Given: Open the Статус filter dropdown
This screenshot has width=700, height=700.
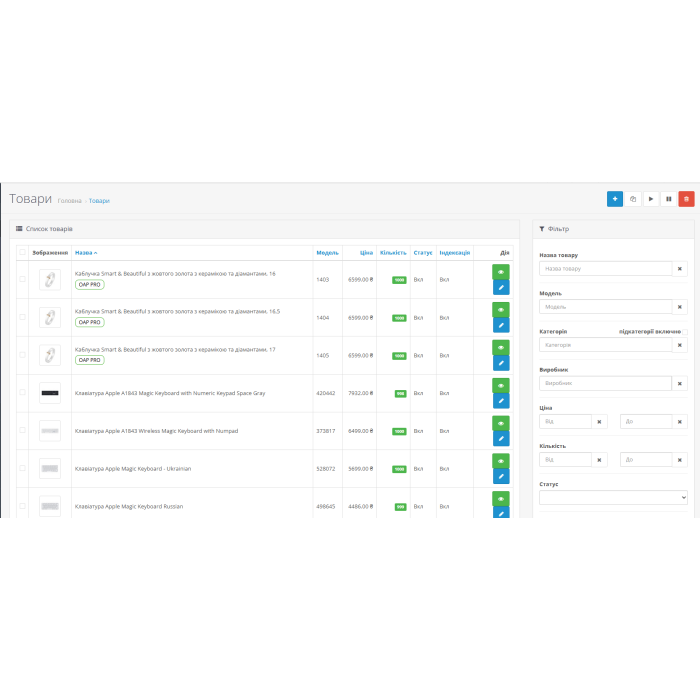Looking at the screenshot, I should click(x=613, y=497).
